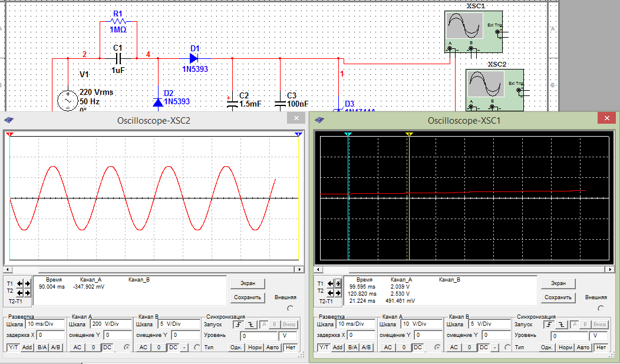620x364 pixels.
Task: Move cursor T1 left in Oscilloscope-XSC2
Action: point(20,283)
